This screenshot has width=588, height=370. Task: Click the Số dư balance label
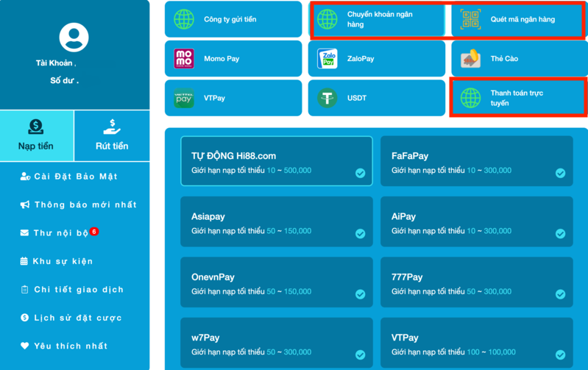64,80
